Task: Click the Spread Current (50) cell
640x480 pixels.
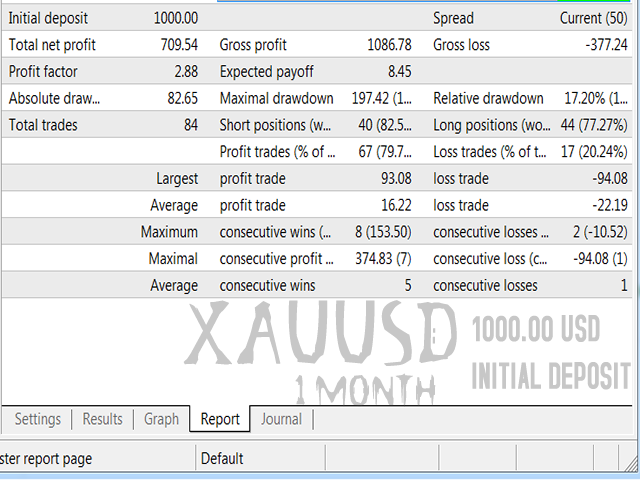Action: 594,18
